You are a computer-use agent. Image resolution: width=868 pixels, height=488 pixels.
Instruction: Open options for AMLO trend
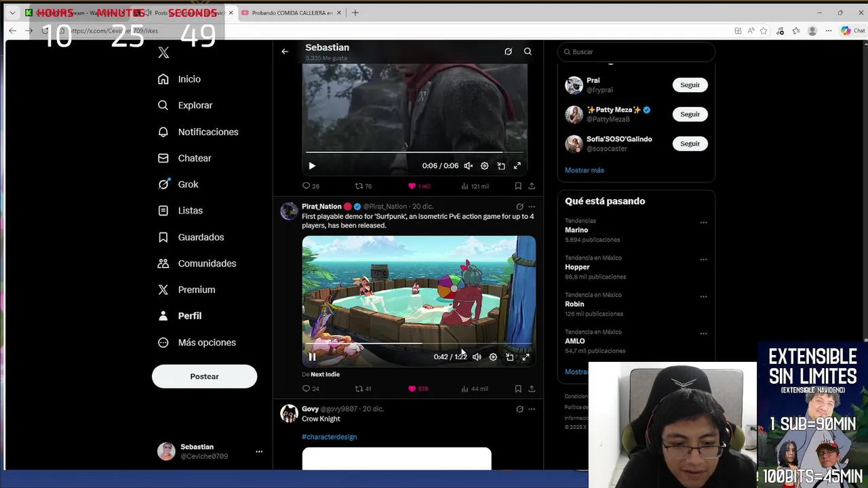tap(703, 333)
